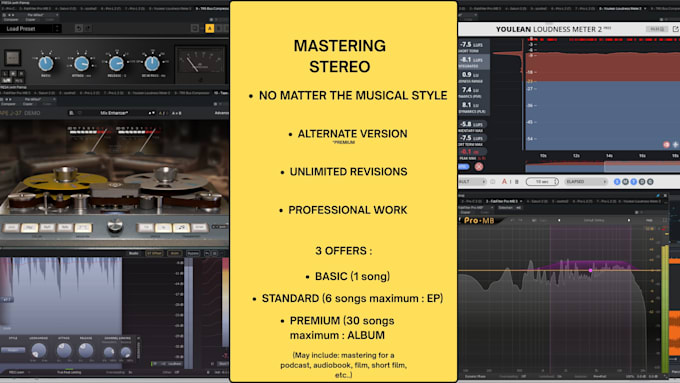Click the Pro-MB logo

pyautogui.click(x=478, y=220)
